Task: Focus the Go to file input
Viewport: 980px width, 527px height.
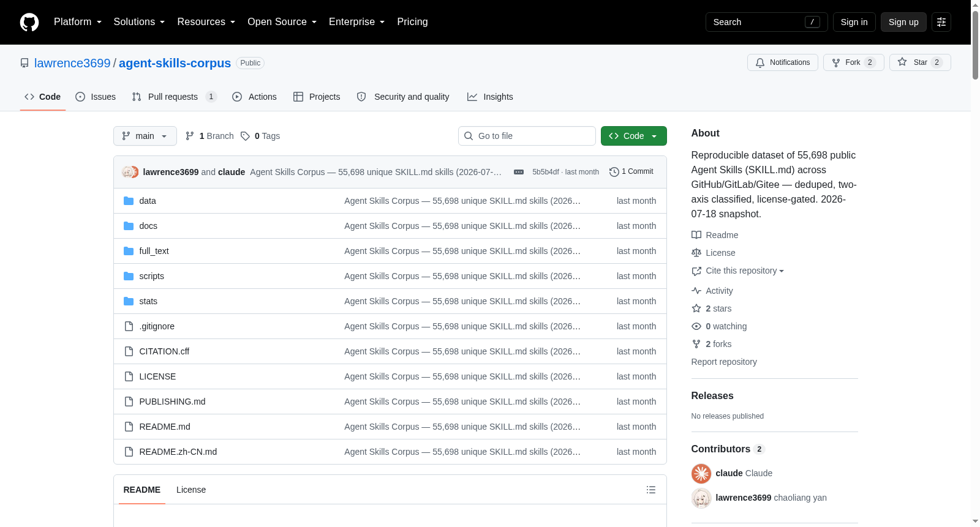Action: pyautogui.click(x=527, y=136)
